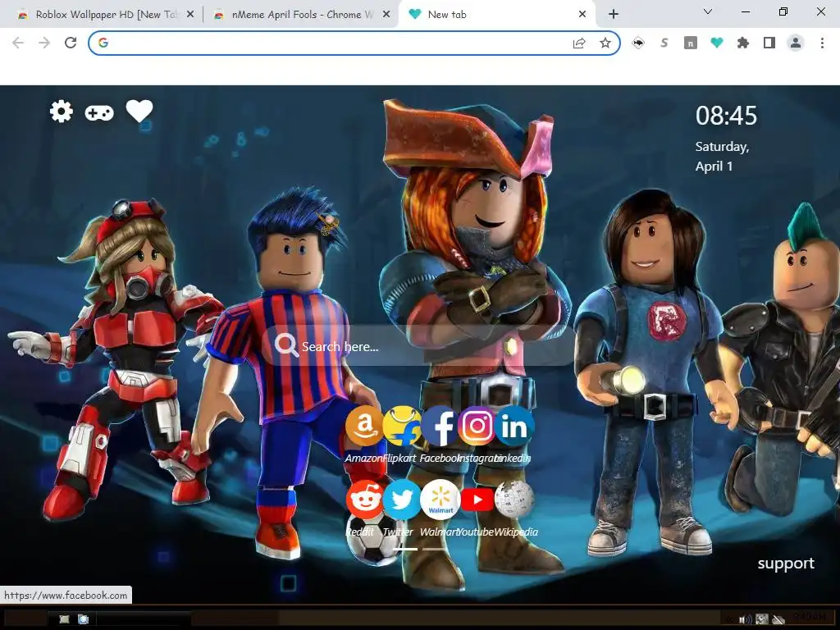Switch to the Roblox Wallpaper HD tab
840x630 pixels.
pos(107,15)
